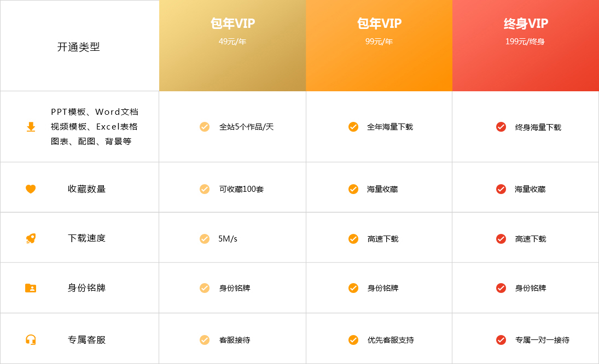Click the ID folder icon for 身份铭牌
This screenshot has width=599, height=364.
[31, 288]
